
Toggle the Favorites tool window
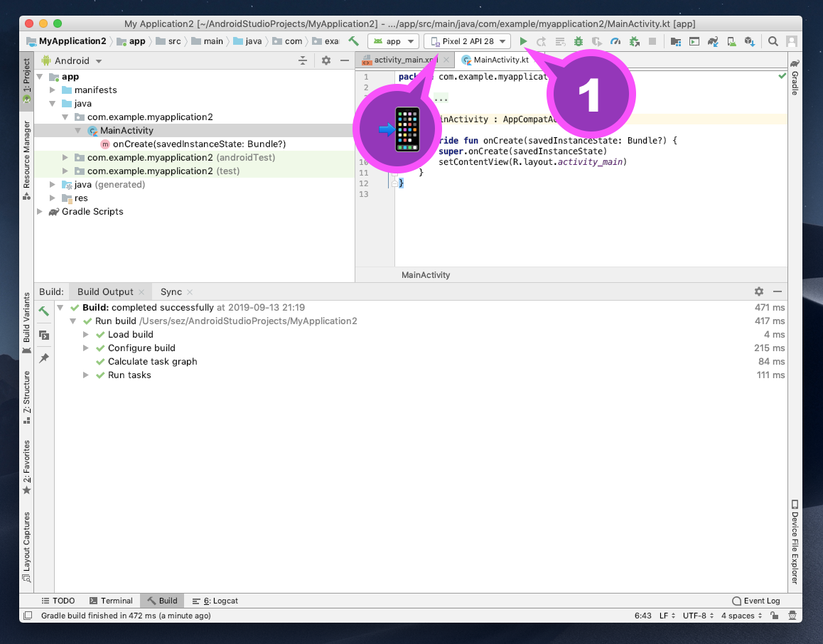click(x=27, y=467)
